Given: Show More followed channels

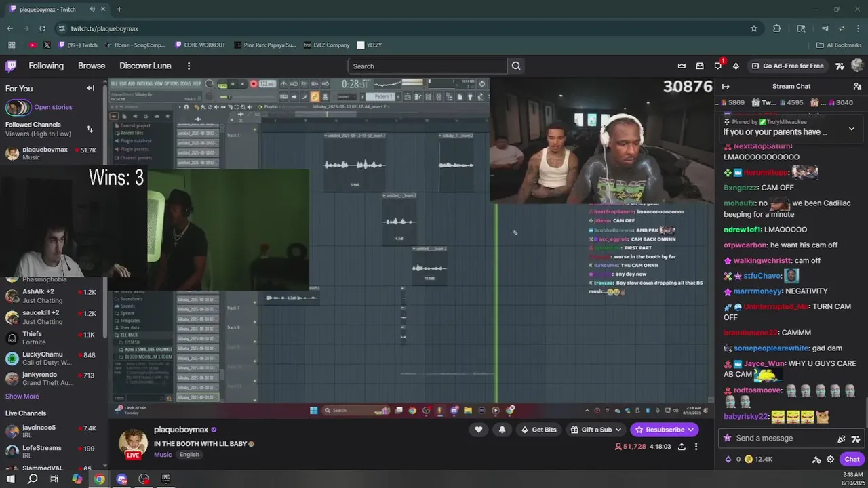Looking at the screenshot, I should coord(22,396).
